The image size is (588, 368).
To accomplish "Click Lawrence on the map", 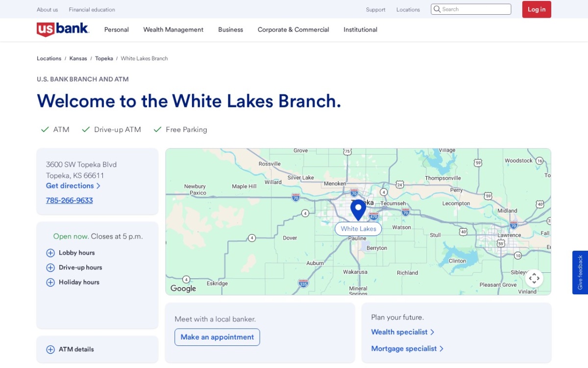I will [x=509, y=235].
